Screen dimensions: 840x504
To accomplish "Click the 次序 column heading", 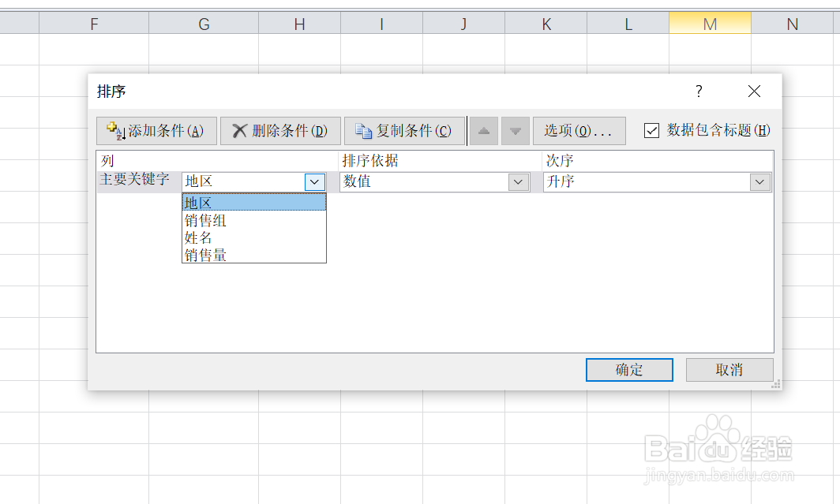I will click(x=560, y=161).
